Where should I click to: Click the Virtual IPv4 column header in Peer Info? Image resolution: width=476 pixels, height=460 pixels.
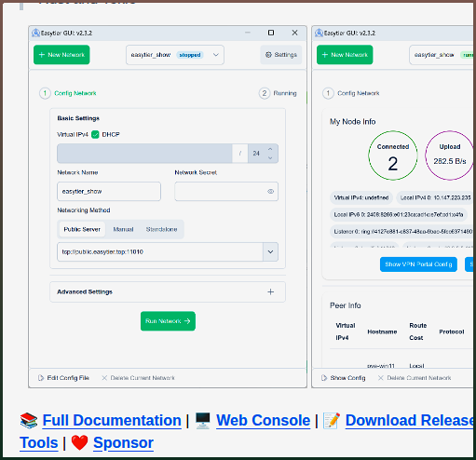[x=346, y=331]
